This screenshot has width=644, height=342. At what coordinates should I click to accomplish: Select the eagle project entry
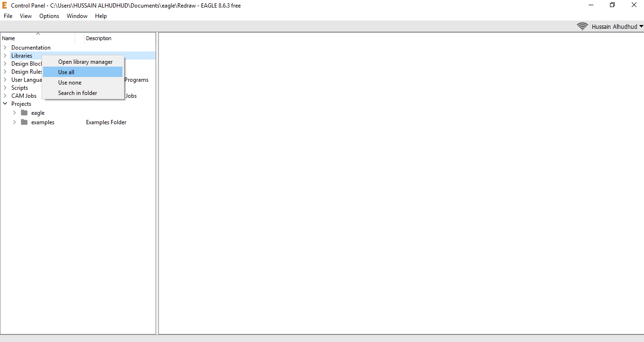(38, 113)
